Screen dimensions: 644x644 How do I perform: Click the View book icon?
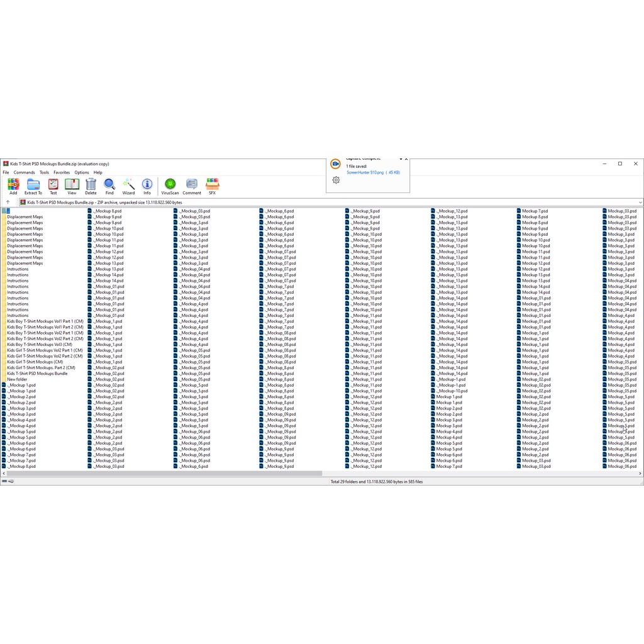[72, 186]
